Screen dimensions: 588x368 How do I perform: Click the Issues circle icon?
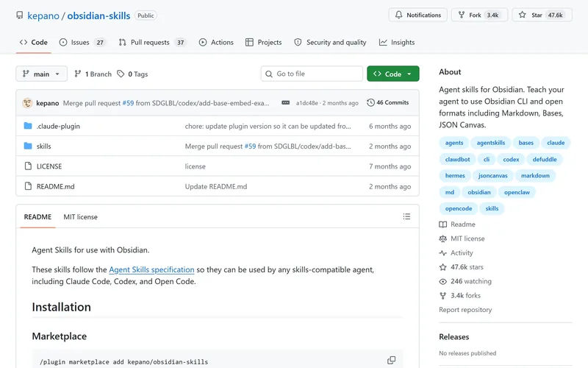(63, 43)
